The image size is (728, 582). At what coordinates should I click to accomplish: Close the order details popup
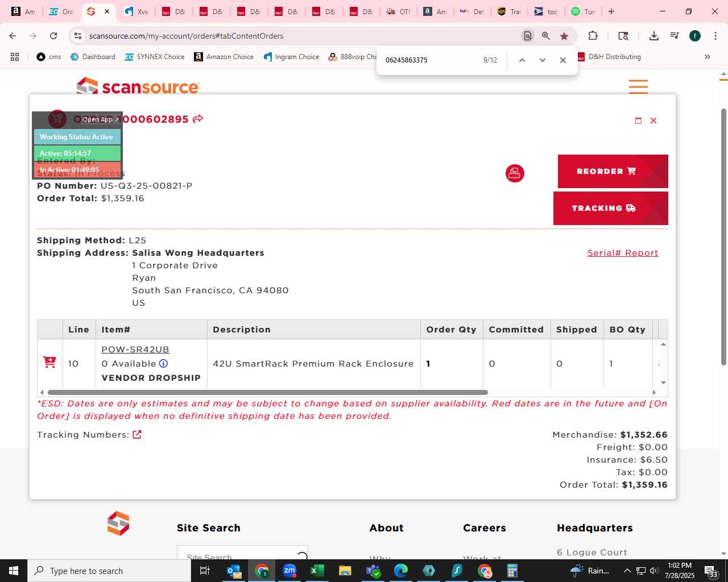pyautogui.click(x=653, y=120)
